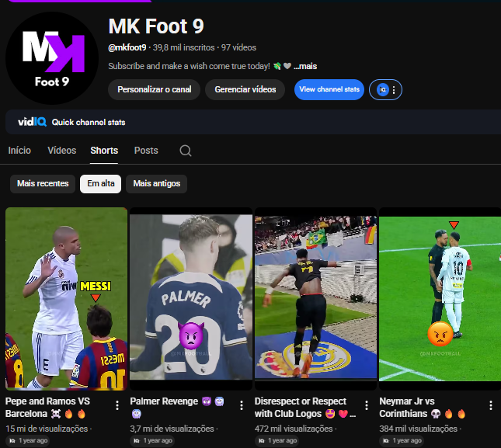Open options menu for Palmer Revenge short
The width and height of the screenshot is (501, 448).
[x=242, y=405]
